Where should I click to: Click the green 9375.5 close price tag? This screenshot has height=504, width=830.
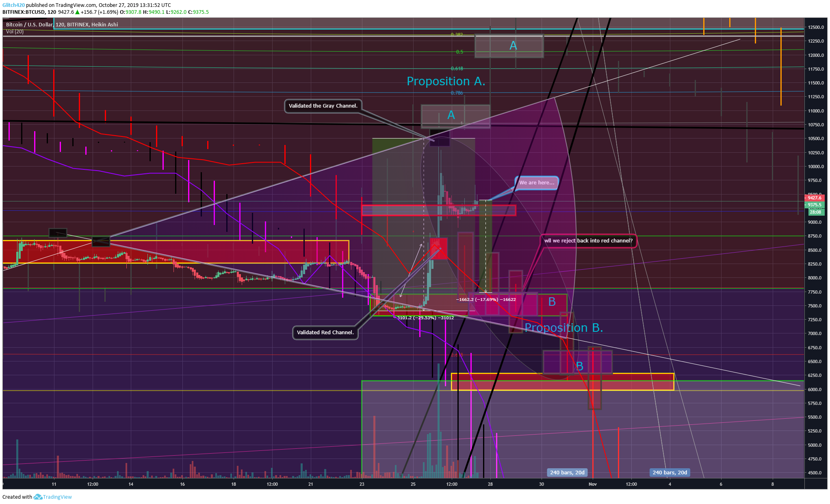815,205
